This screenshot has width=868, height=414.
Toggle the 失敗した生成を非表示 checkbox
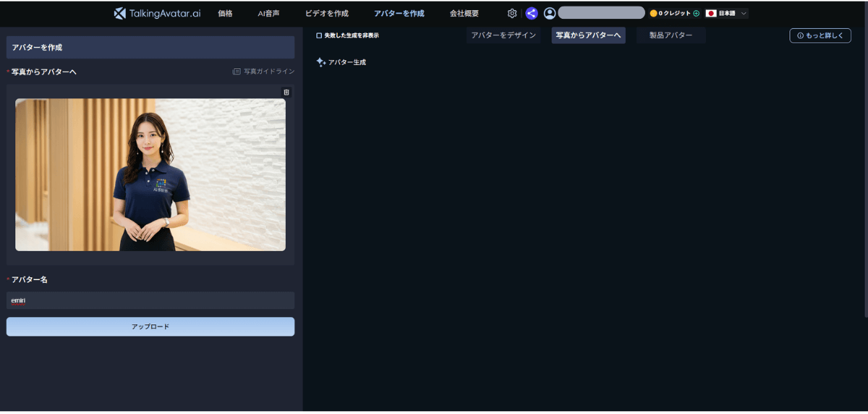(x=319, y=35)
